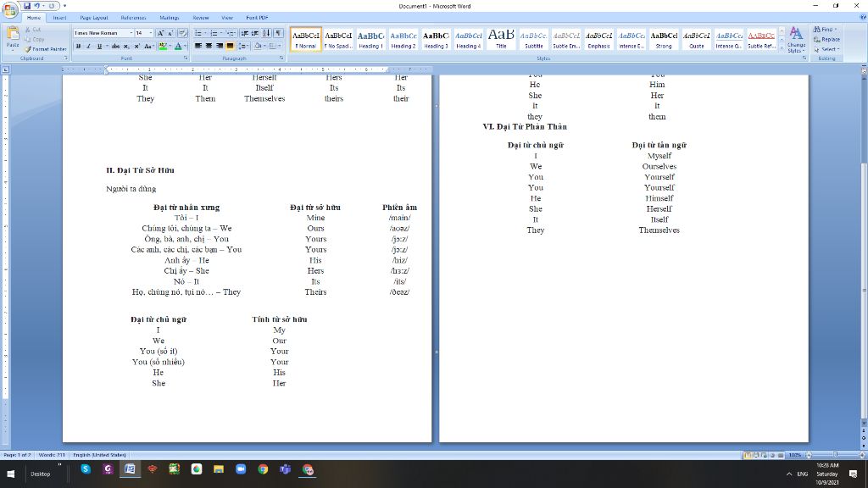Open Select dropdown in Editing group
This screenshot has width=868, height=488.
pos(826,49)
